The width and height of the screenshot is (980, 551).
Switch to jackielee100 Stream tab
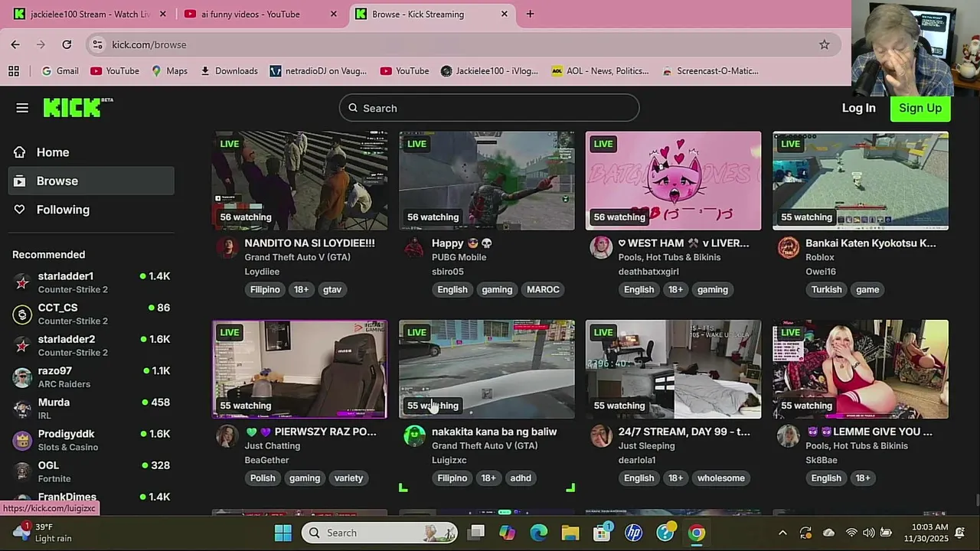pyautogui.click(x=90, y=14)
